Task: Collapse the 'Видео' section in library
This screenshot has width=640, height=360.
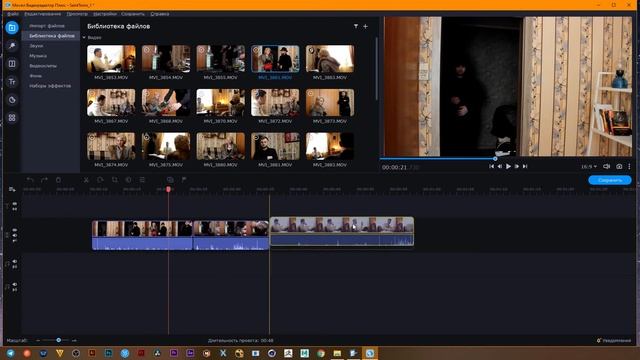Action: (84, 37)
